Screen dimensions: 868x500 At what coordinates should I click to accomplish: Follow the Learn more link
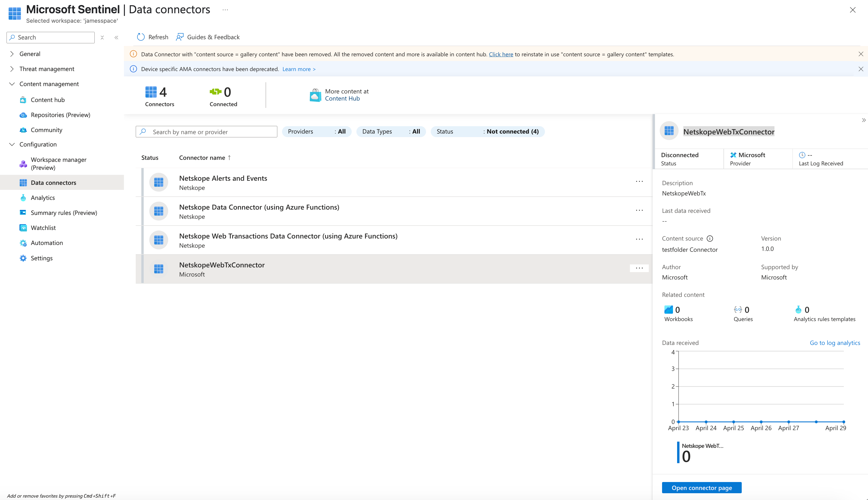coord(299,69)
